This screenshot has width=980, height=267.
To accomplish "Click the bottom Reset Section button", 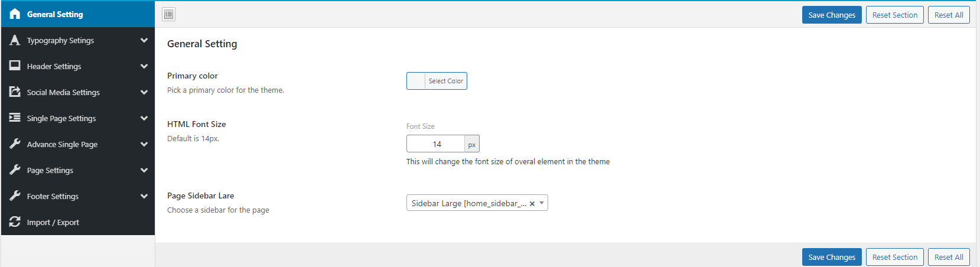I will [x=895, y=257].
